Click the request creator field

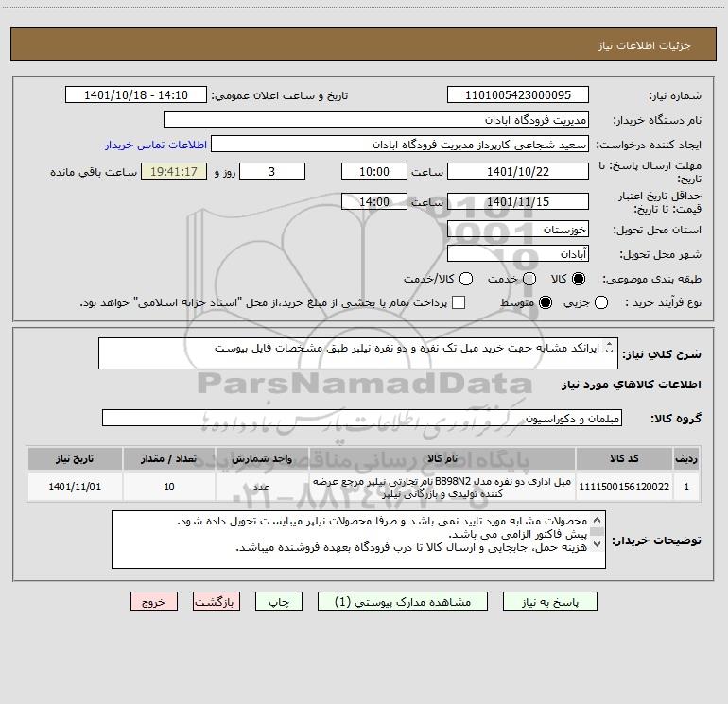400,145
